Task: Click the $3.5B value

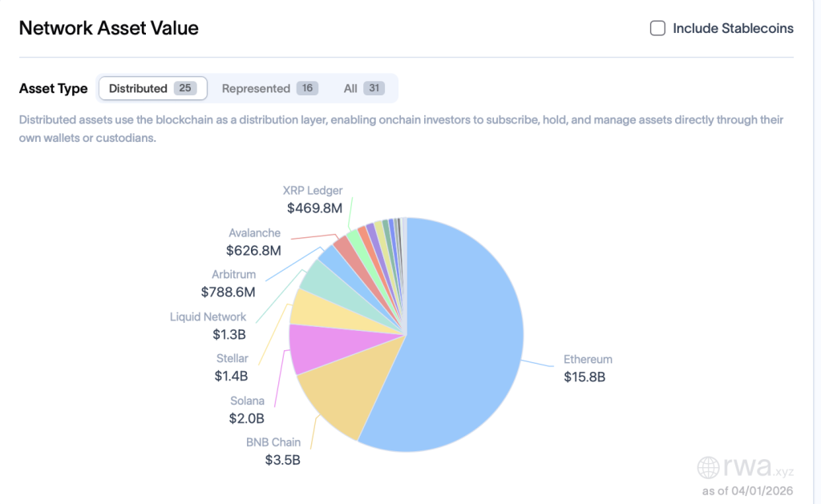Action: click(x=283, y=460)
